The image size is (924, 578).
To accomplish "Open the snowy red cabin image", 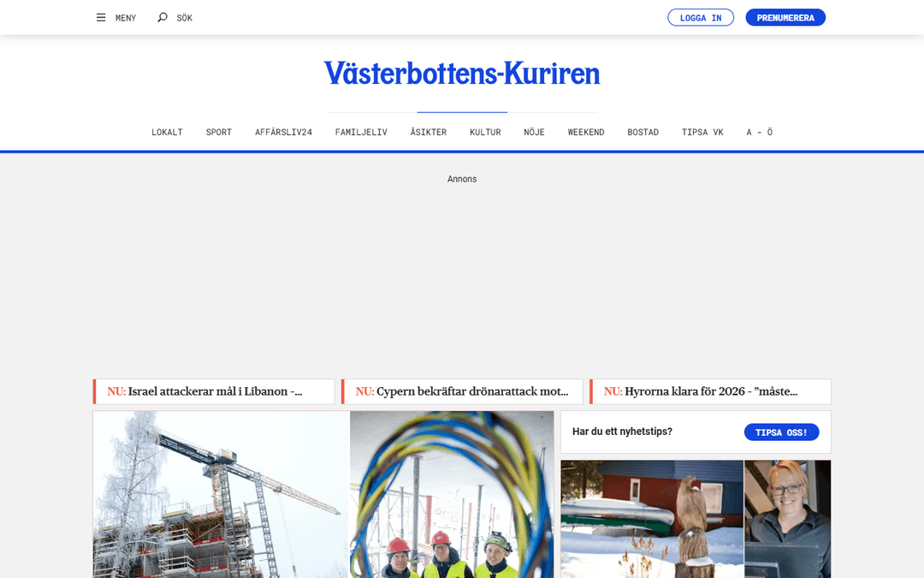I will 652,519.
